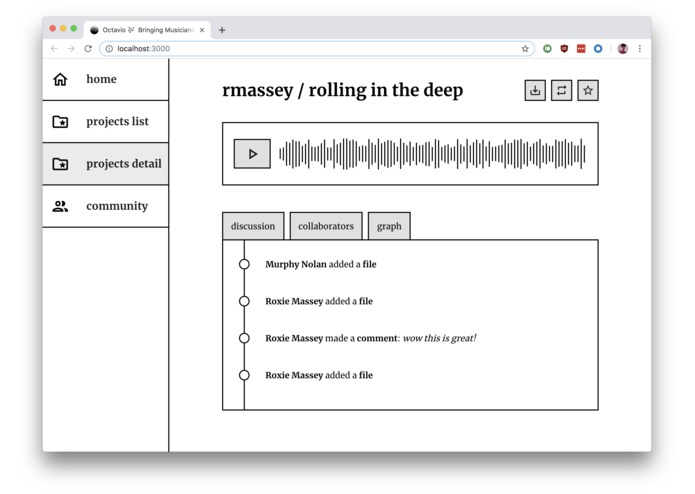The width and height of the screenshot is (695, 494).
Task: Click the red square extension icon
Action: click(581, 49)
